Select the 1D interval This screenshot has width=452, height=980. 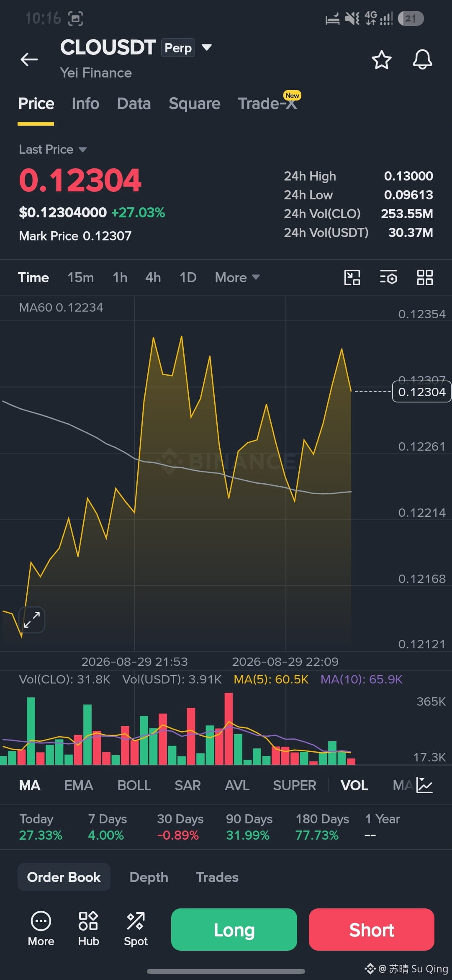coord(188,278)
